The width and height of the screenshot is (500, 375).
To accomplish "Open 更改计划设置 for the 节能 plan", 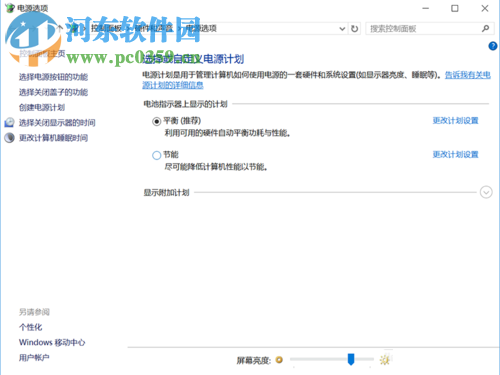I will (455, 154).
